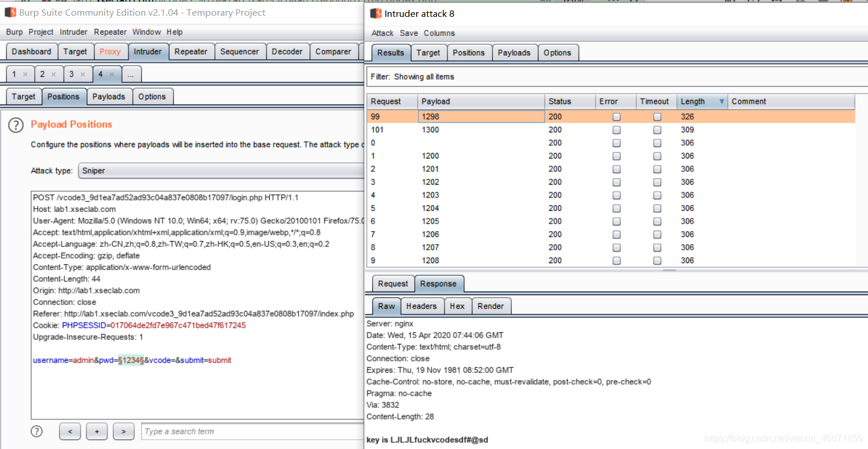Select result row with payload 1300
The height and width of the screenshot is (449, 868).
[x=611, y=130]
